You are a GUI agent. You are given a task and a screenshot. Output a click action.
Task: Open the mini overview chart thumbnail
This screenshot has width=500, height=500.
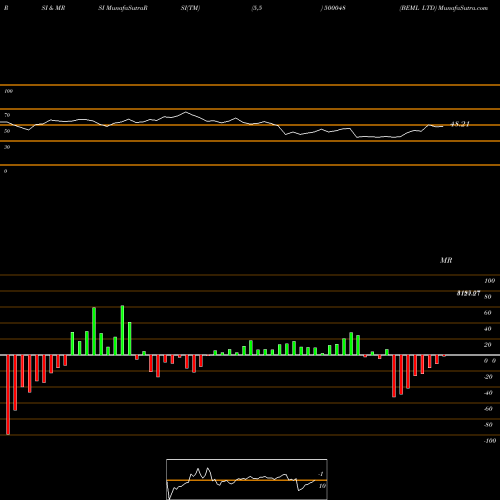247,479
